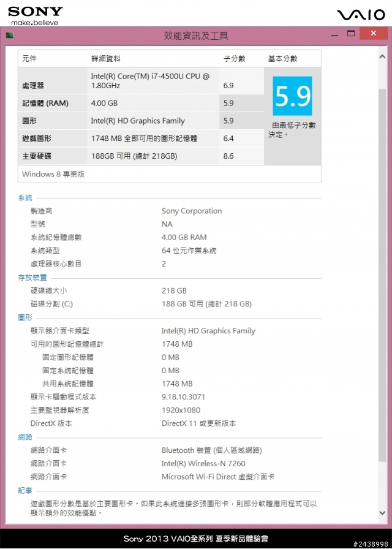Viewport: 392px width, 549px height.
Task: Click the 固定系統記憶體 label
Action: (x=68, y=371)
